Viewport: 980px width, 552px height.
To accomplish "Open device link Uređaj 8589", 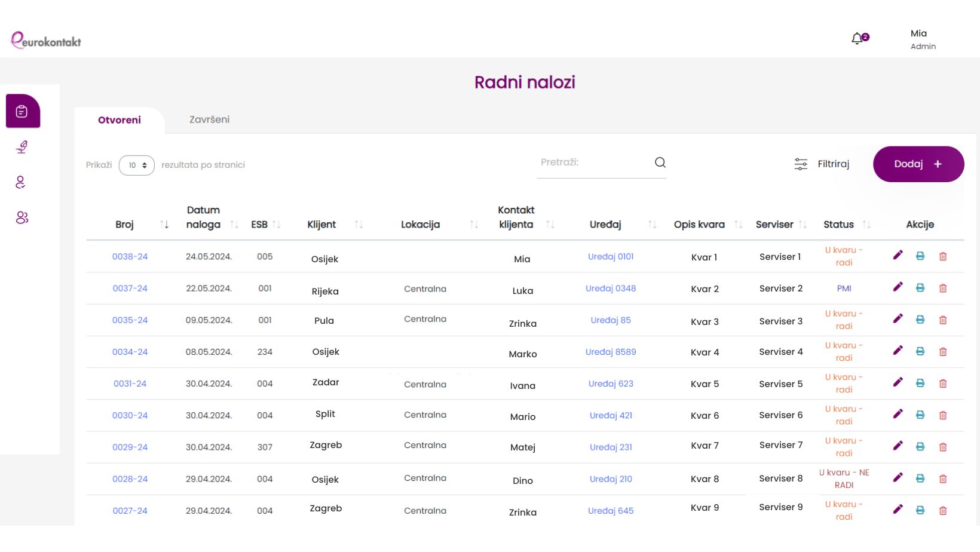I will pos(611,352).
